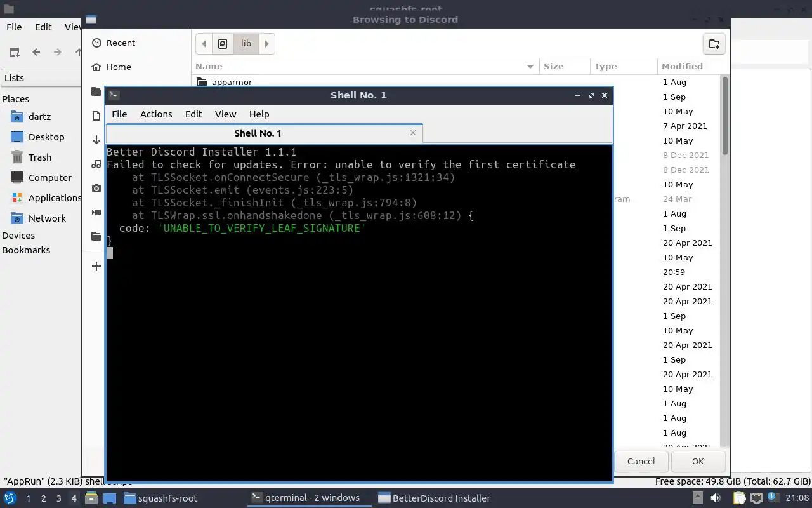The image size is (812, 508).
Task: Open the terminal File menu
Action: pyautogui.click(x=119, y=114)
